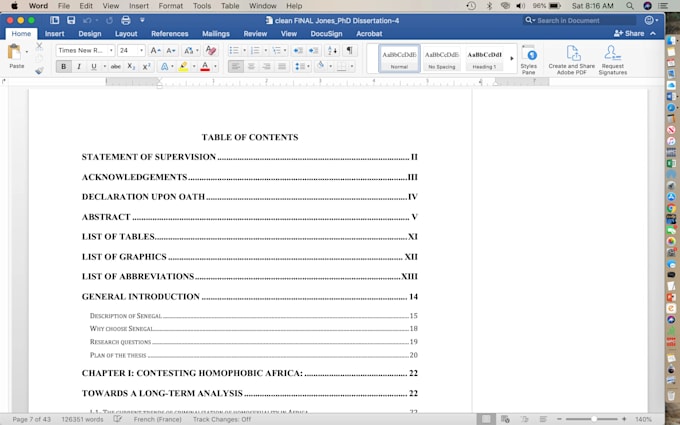Click the Undo arrow icon
This screenshot has width=680, height=425.
(87, 20)
